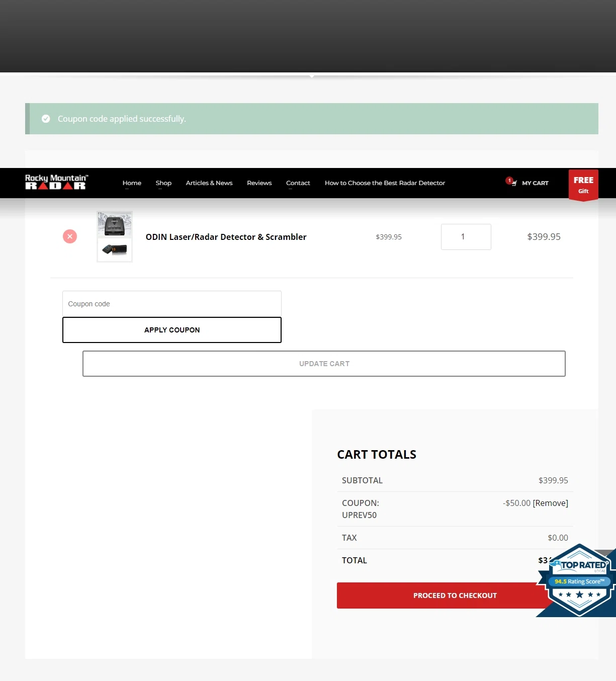This screenshot has height=681, width=616.
Task: Open the MY CART link
Action: click(535, 183)
